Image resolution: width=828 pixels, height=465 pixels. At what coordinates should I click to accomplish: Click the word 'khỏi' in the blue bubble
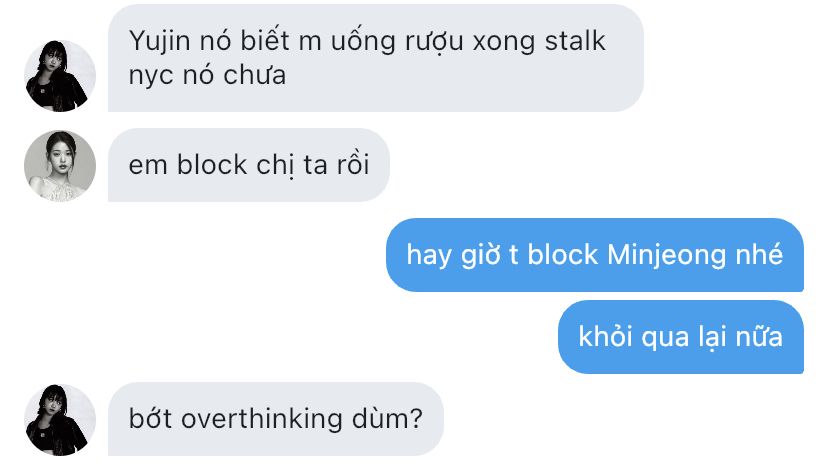click(605, 337)
